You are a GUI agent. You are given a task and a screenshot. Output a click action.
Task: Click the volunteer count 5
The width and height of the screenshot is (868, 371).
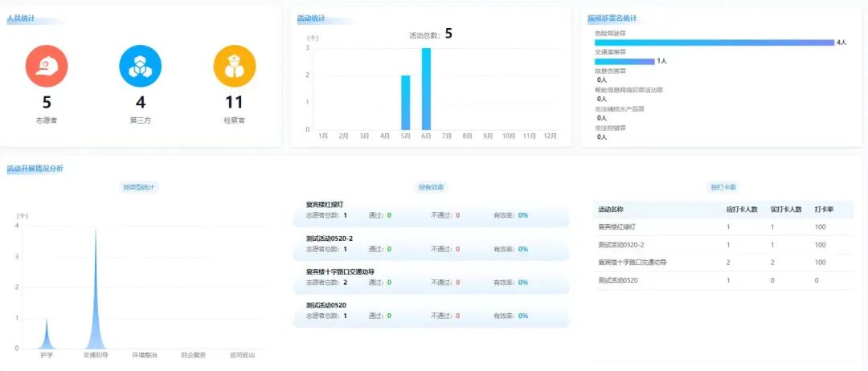(47, 103)
